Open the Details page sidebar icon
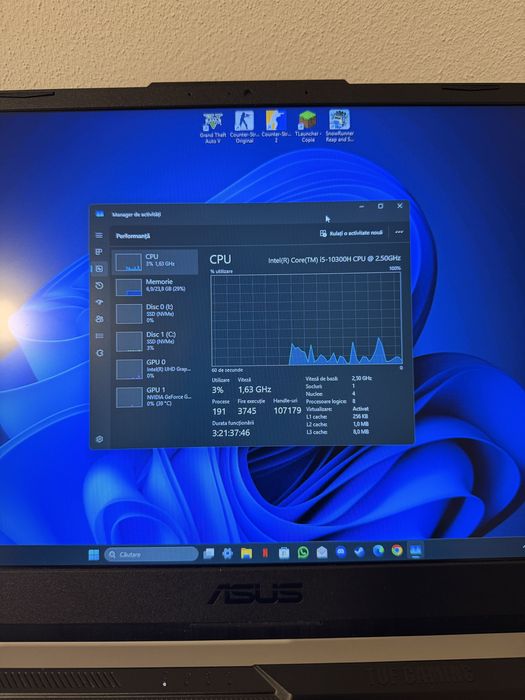The height and width of the screenshot is (700, 525). pos(99,336)
